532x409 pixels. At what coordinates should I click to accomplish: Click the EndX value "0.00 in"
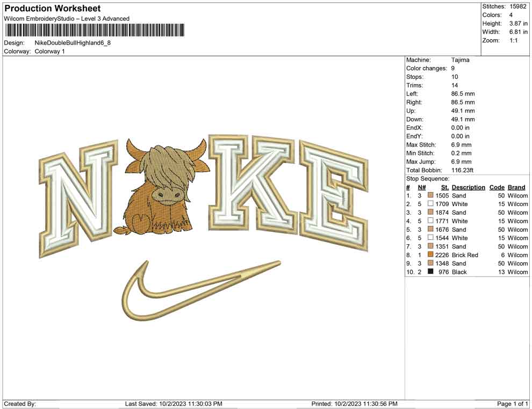click(x=460, y=128)
